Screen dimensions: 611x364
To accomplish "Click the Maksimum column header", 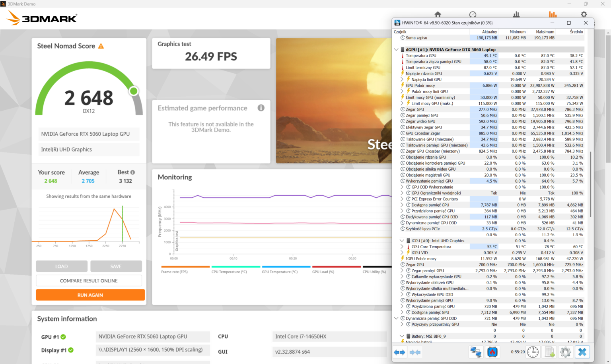I will (541, 32).
